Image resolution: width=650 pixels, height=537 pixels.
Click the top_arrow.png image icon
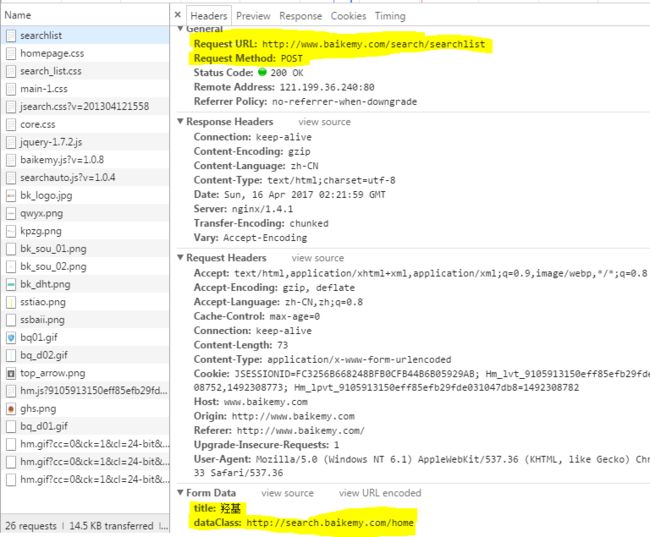tap(11, 373)
